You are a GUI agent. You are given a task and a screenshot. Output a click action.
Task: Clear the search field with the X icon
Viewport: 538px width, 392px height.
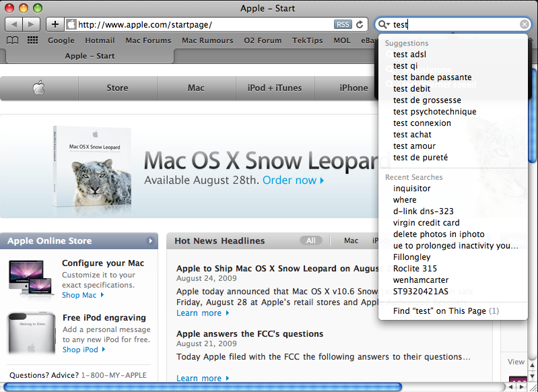tap(524, 24)
